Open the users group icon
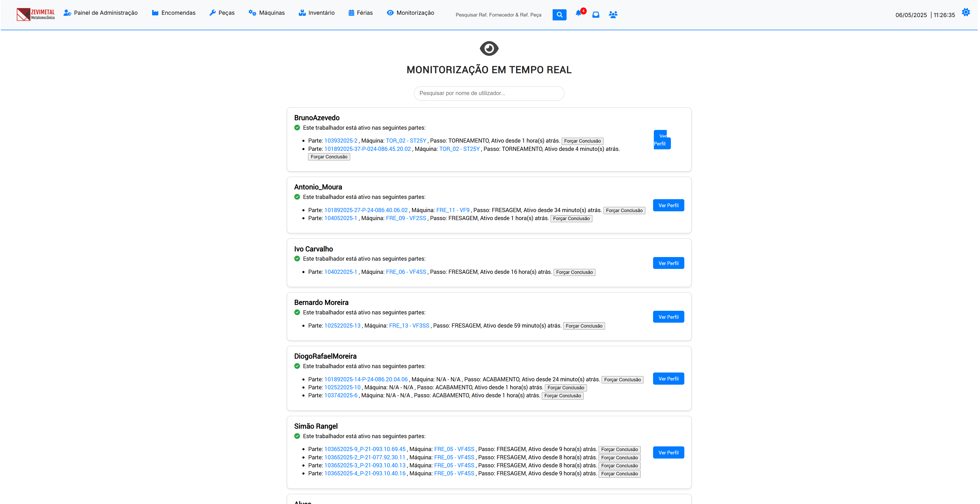Viewport: 980px width, 504px height. [x=613, y=15]
